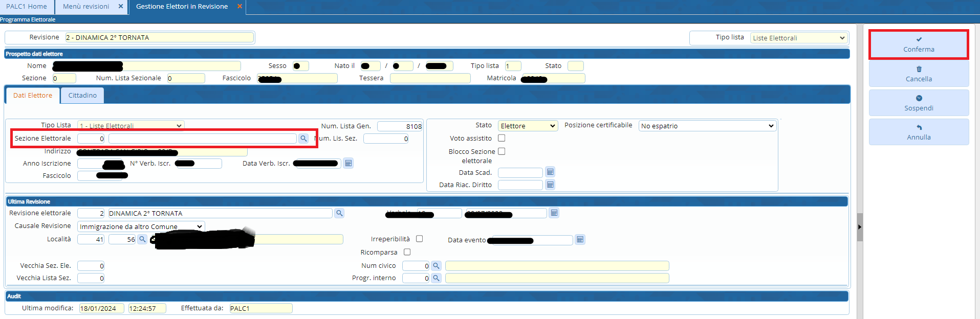
Task: Enable the Voto assistito checkbox
Action: click(502, 138)
